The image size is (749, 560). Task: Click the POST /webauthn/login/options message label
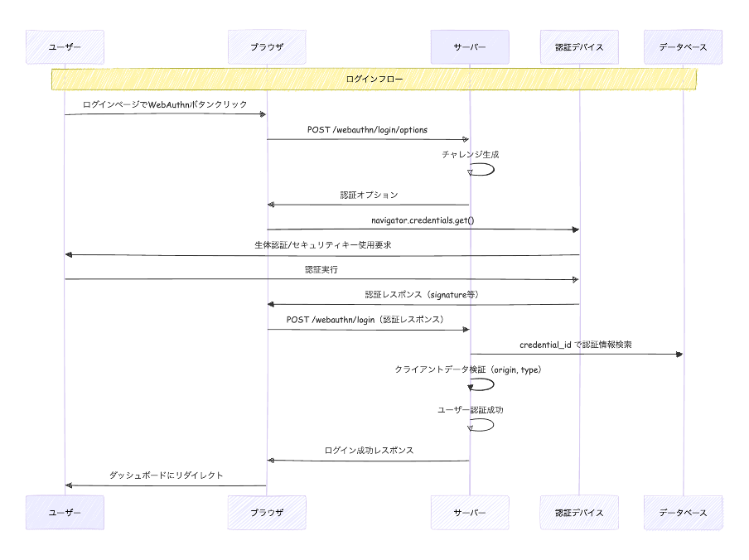367,130
